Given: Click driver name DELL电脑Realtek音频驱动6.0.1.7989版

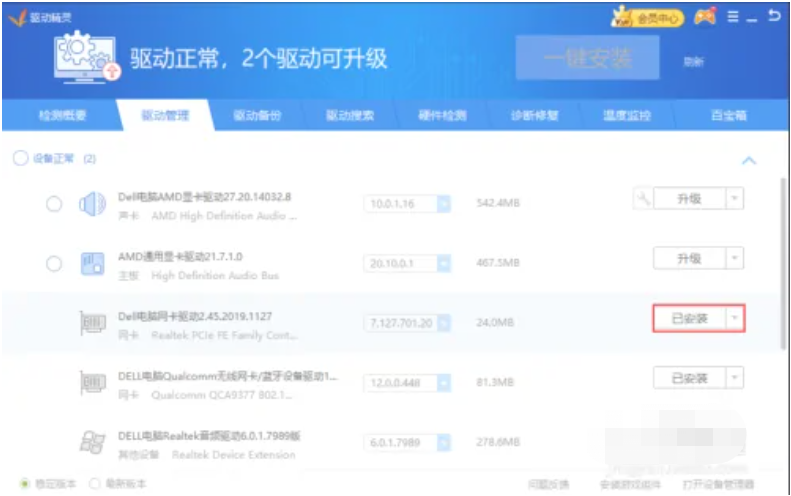Looking at the screenshot, I should 209,435.
